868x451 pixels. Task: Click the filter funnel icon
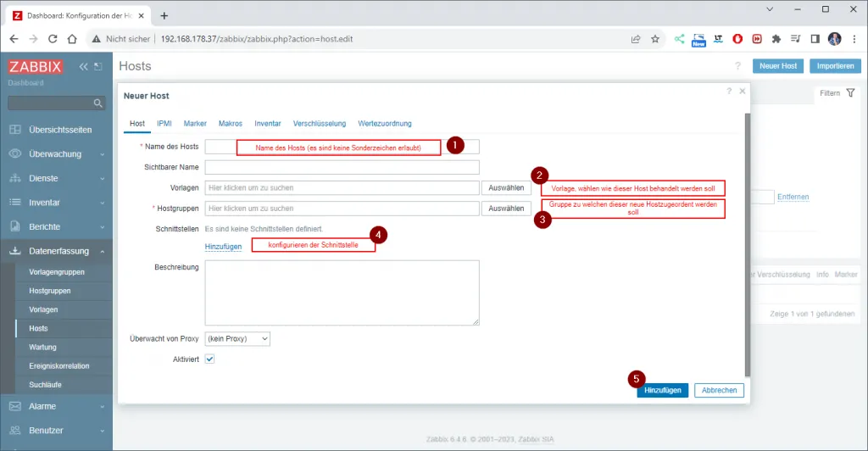pyautogui.click(x=850, y=92)
